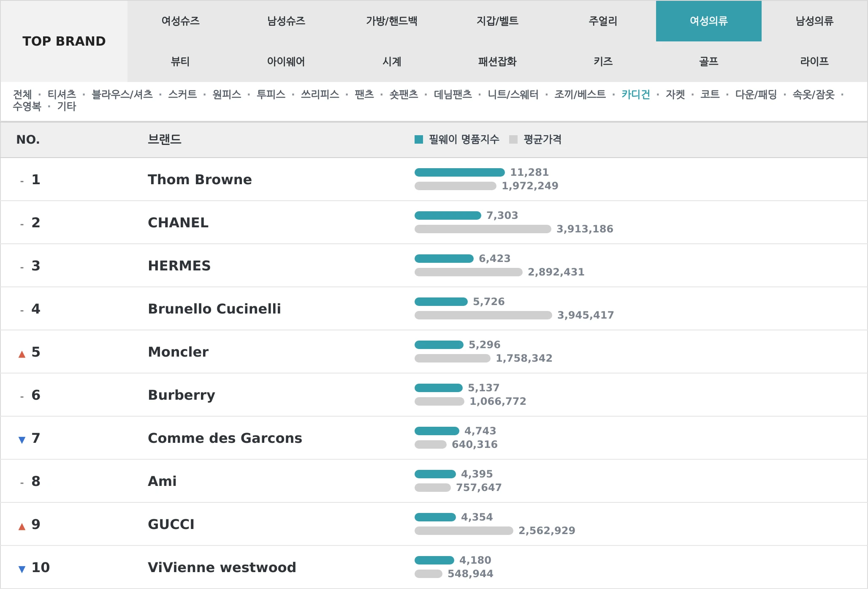Click the 브랜드 column header

pyautogui.click(x=165, y=139)
